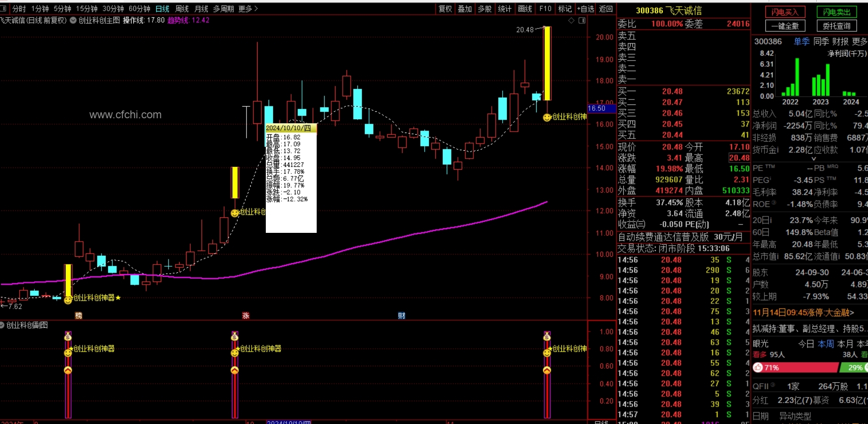
Task: Click the 叠加 overlay button
Action: [x=465, y=9]
